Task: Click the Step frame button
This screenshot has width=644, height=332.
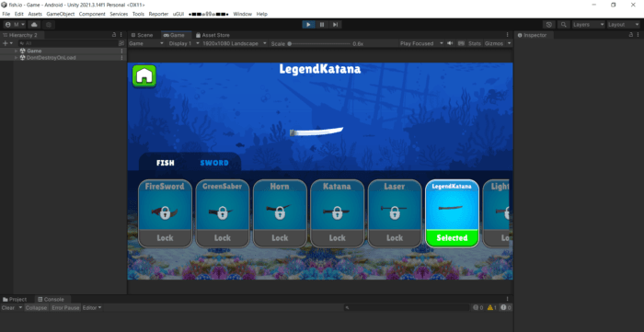Action: click(x=335, y=25)
